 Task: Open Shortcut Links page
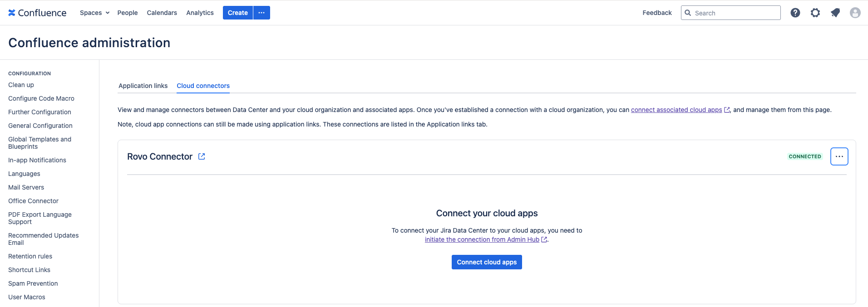[29, 270]
